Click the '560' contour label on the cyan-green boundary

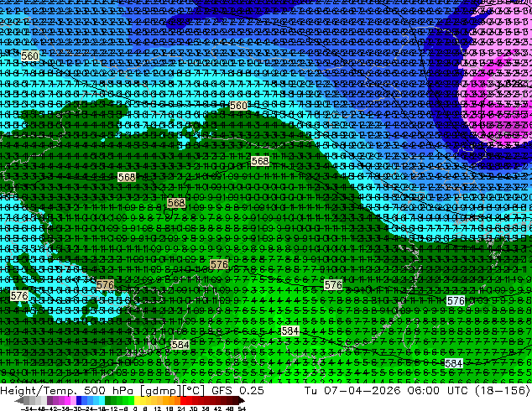(x=238, y=106)
